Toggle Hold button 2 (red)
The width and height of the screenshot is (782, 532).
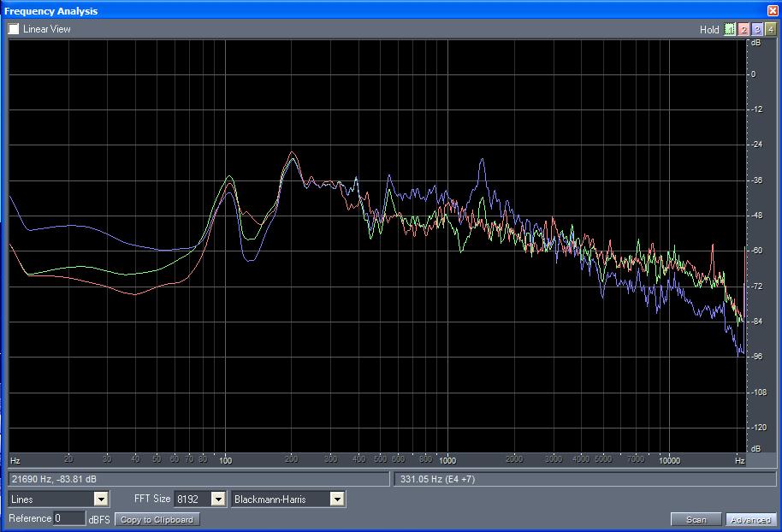coord(743,29)
